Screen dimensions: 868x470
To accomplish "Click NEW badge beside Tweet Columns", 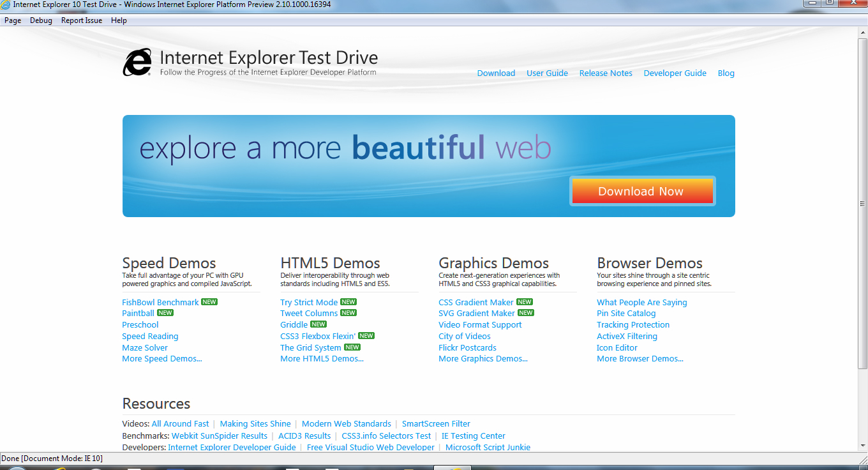I will (348, 313).
